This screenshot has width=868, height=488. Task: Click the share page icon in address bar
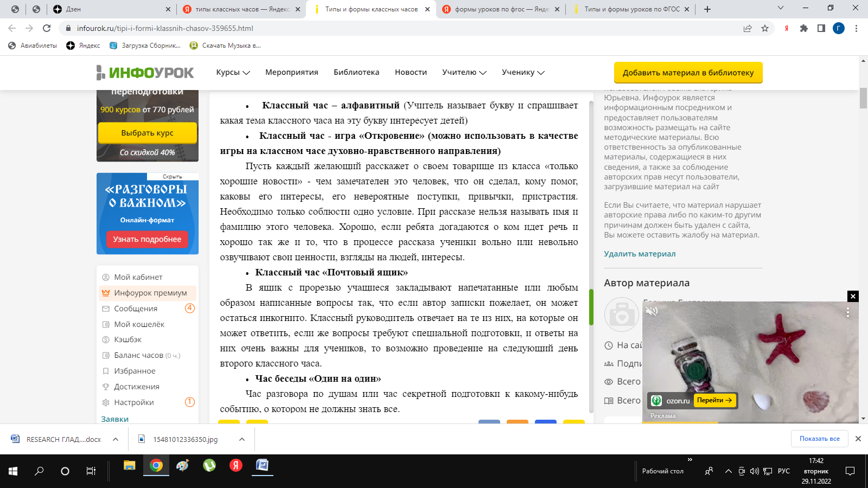coord(748,28)
